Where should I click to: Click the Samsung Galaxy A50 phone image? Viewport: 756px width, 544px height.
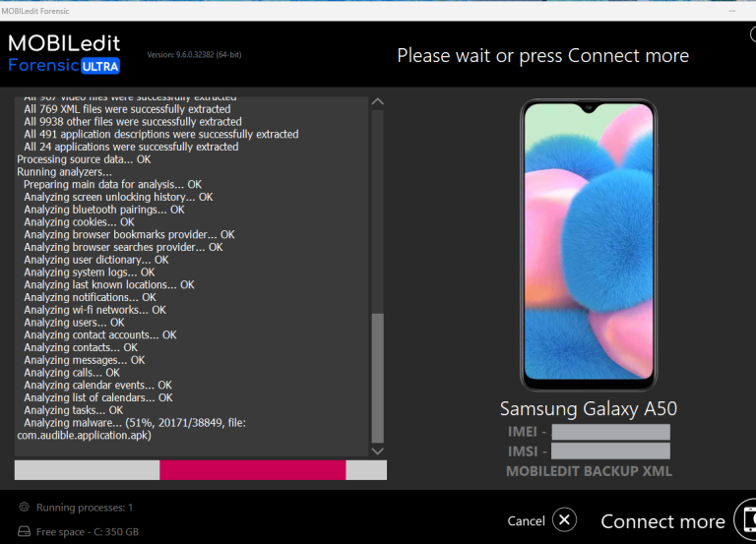tap(589, 244)
